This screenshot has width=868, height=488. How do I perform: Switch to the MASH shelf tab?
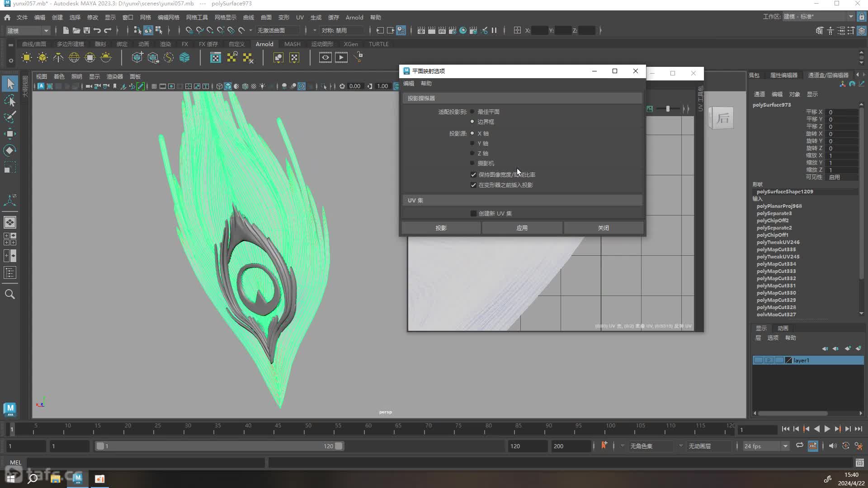[292, 44]
